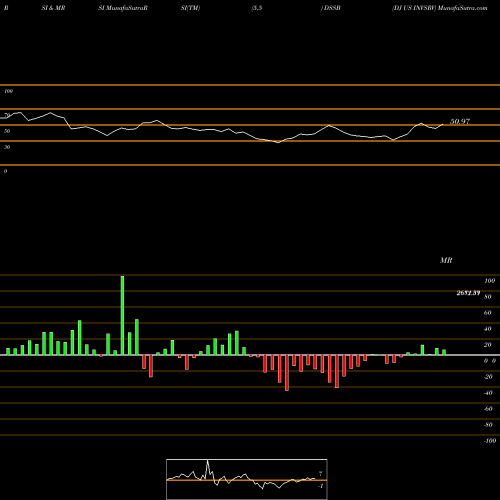This screenshot has height=500, width=500.
Task: Click the MR chart title label
Action: pyautogui.click(x=446, y=260)
